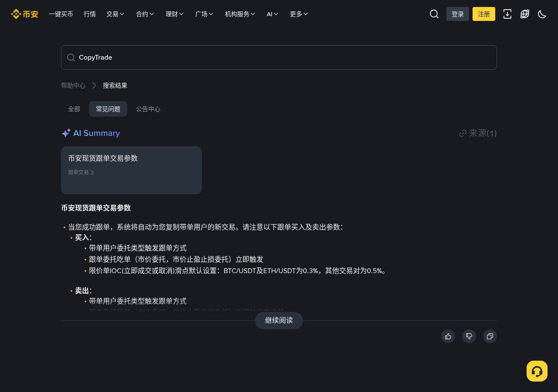
Task: Expand the 更多 menu
Action: pyautogui.click(x=299, y=14)
